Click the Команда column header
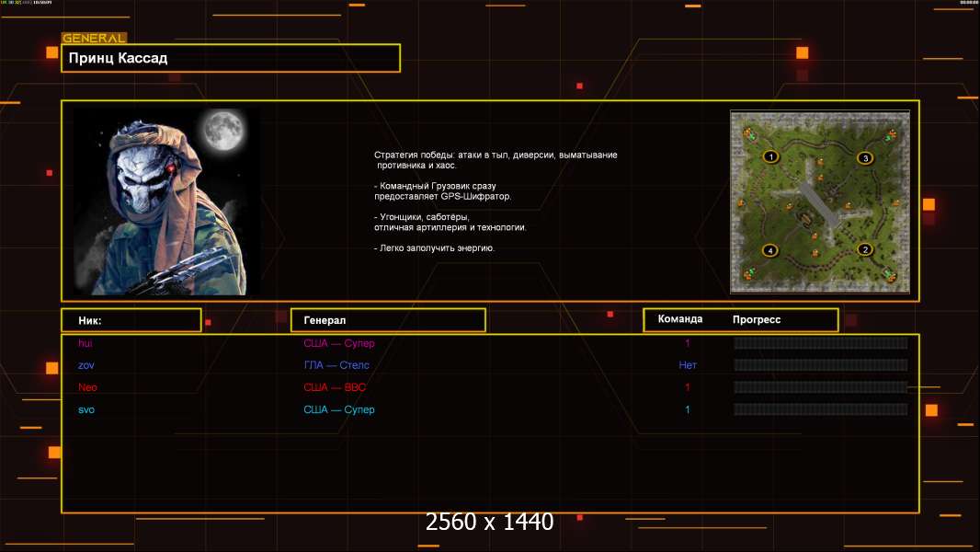Screen dimensions: 980x552 tap(680, 319)
